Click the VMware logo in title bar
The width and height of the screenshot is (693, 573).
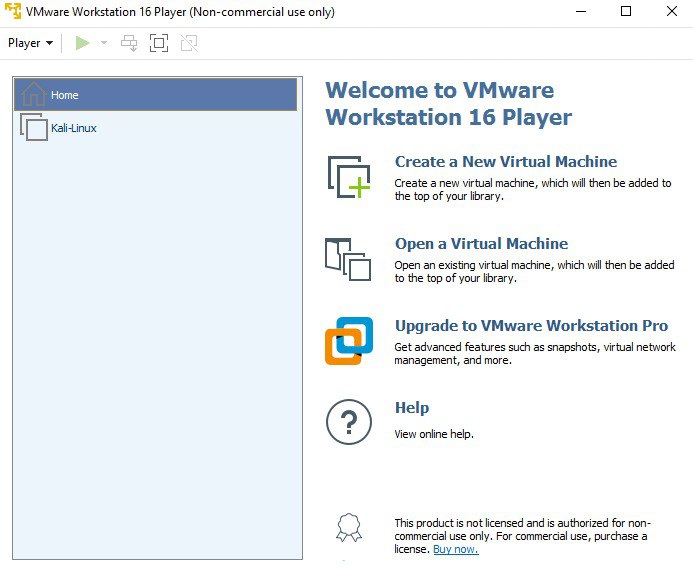[13, 11]
